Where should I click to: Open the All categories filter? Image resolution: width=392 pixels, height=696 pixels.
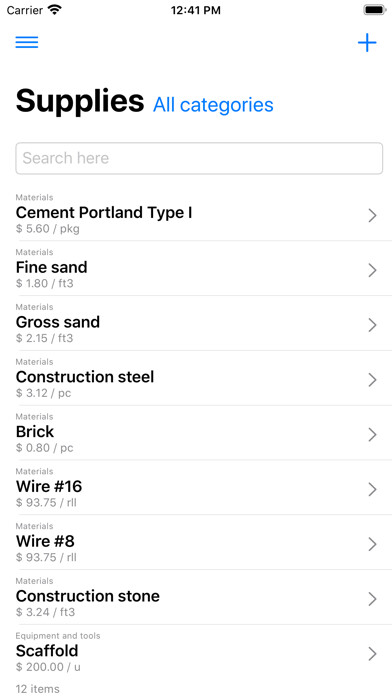click(x=213, y=105)
